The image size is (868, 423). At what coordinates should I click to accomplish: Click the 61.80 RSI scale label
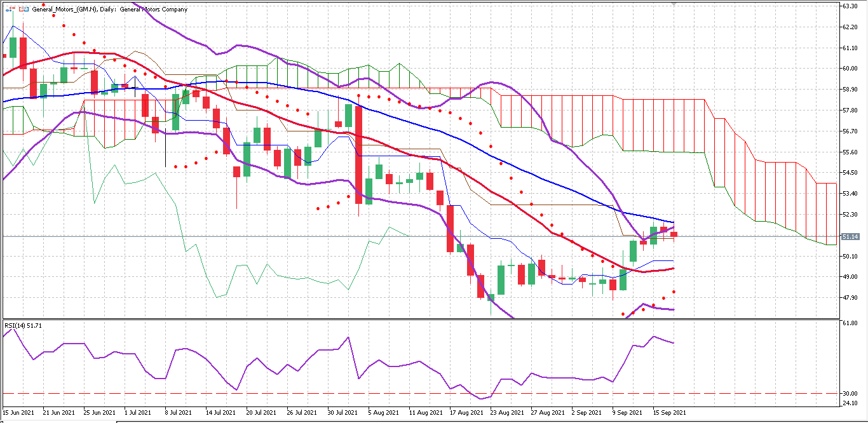coord(850,323)
